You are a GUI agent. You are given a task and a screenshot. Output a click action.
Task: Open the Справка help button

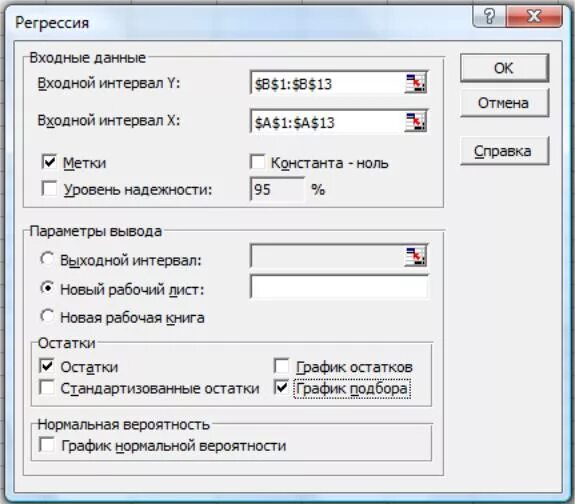pyautogui.click(x=504, y=151)
